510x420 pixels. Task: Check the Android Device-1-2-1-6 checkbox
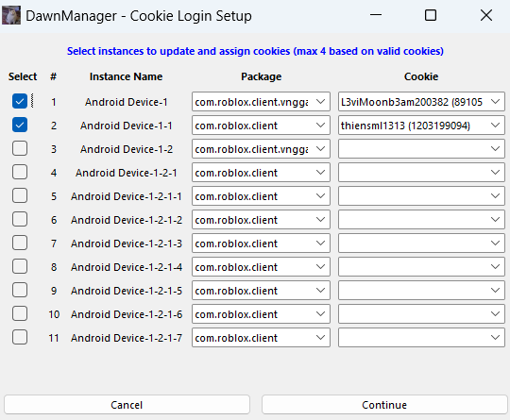coord(20,313)
